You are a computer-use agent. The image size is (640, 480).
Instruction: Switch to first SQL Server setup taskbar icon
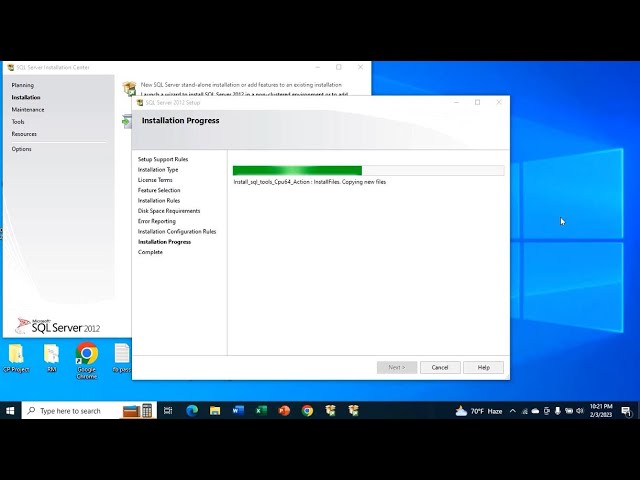[x=331, y=411]
